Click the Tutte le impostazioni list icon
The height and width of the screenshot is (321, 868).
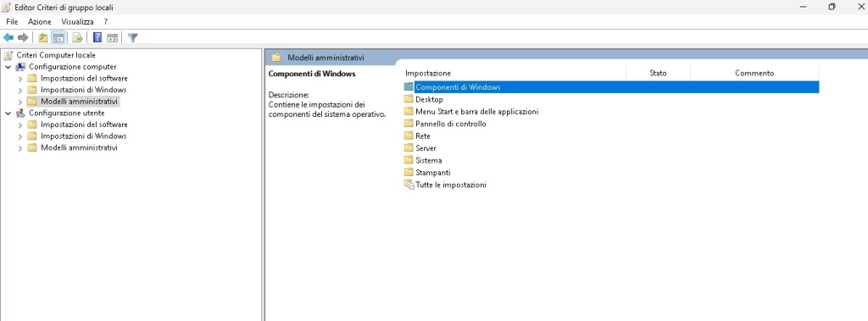point(409,185)
